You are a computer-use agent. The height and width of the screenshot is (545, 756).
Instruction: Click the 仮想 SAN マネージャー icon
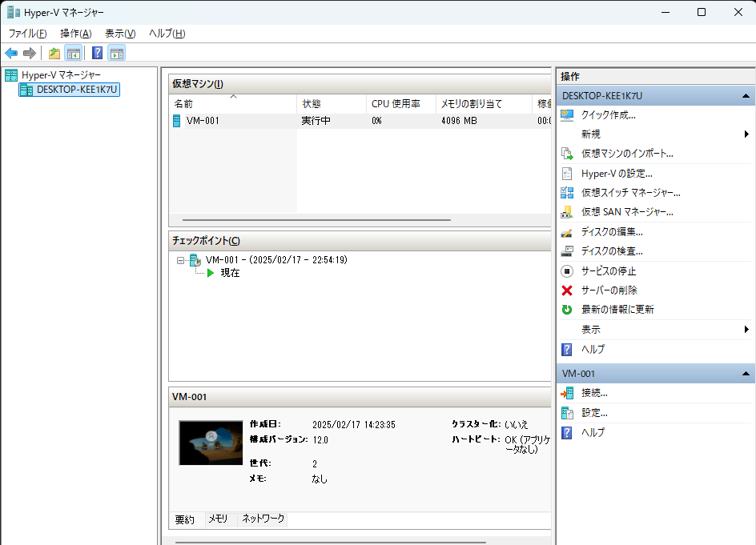[567, 212]
